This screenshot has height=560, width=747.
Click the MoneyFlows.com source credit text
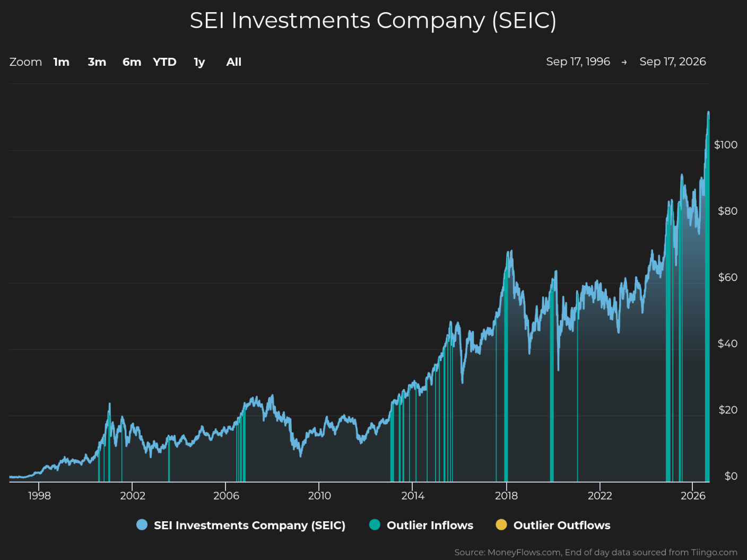[596, 553]
